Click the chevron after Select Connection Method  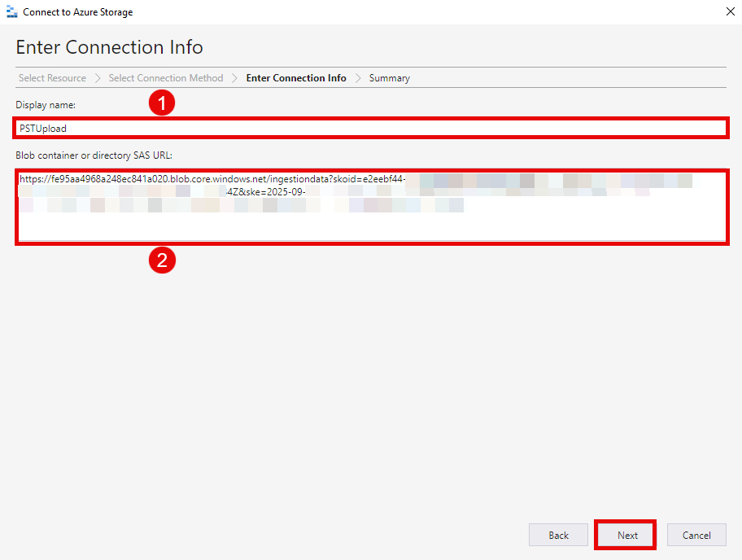click(x=234, y=78)
